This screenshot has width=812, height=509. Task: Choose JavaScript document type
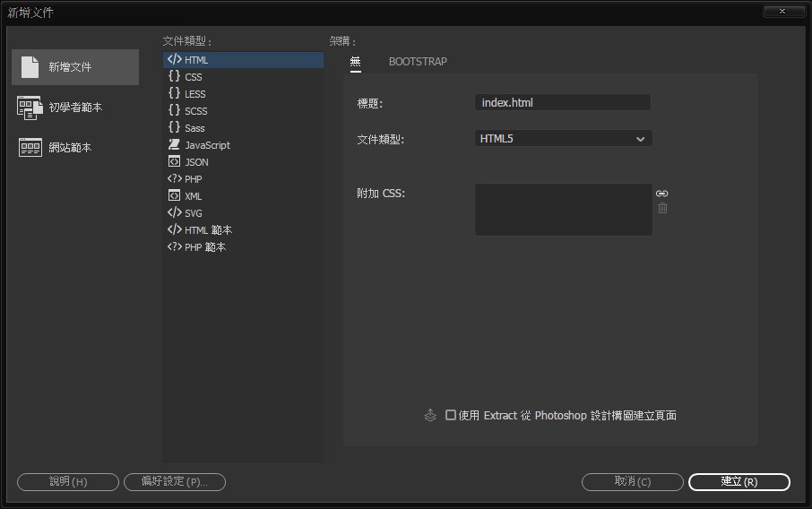[x=207, y=145]
